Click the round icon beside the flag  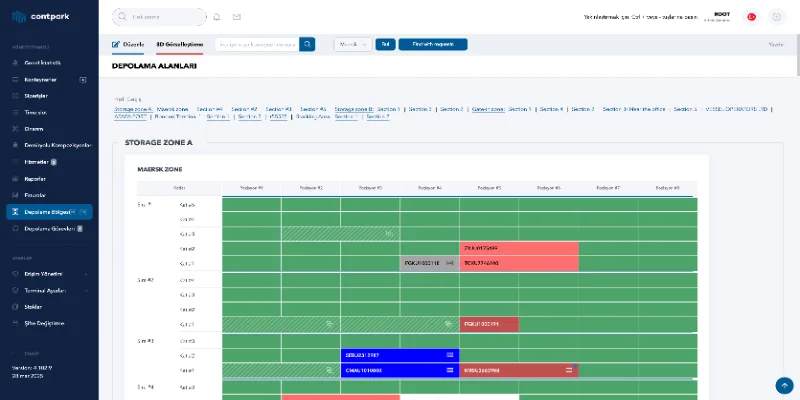[x=777, y=17]
